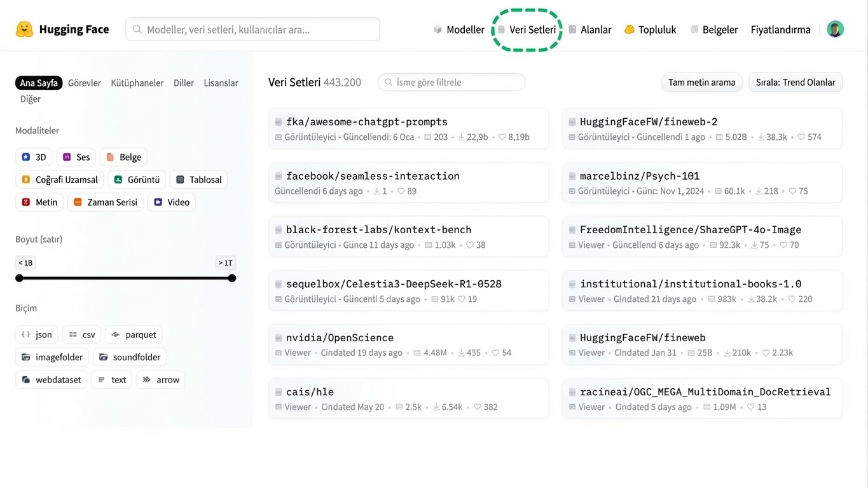The height and width of the screenshot is (488, 868).
Task: Enable the webdataset format filter
Action: coord(51,379)
